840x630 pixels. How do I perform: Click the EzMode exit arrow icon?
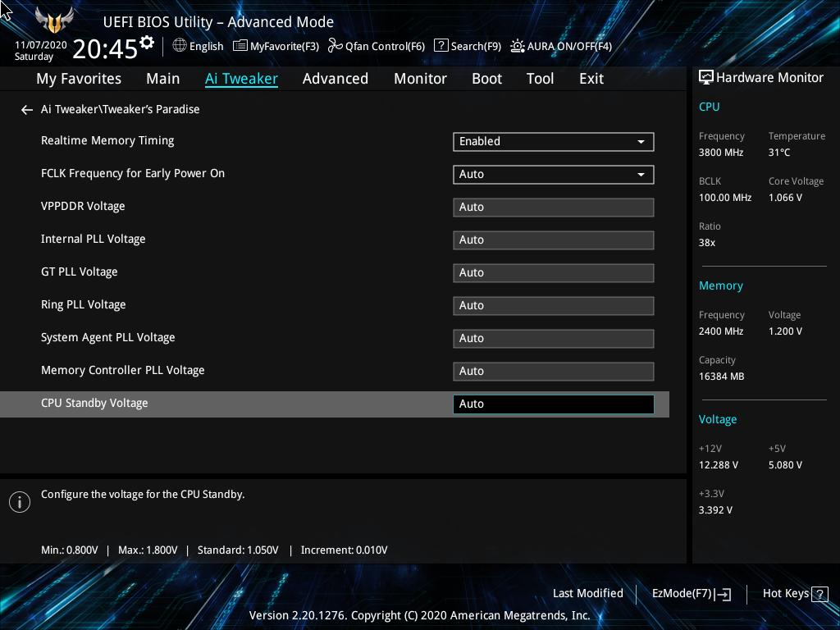coord(724,594)
